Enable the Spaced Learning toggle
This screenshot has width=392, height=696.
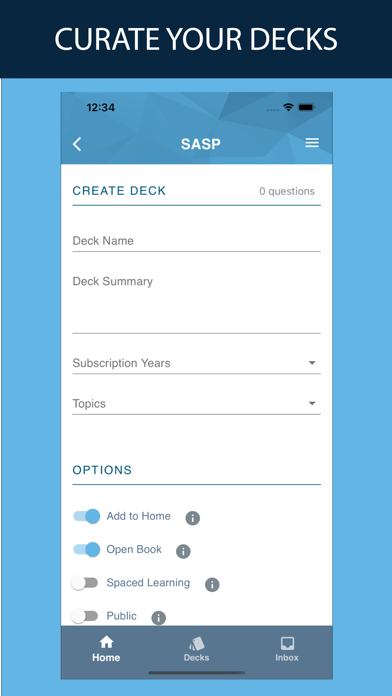pyautogui.click(x=85, y=583)
